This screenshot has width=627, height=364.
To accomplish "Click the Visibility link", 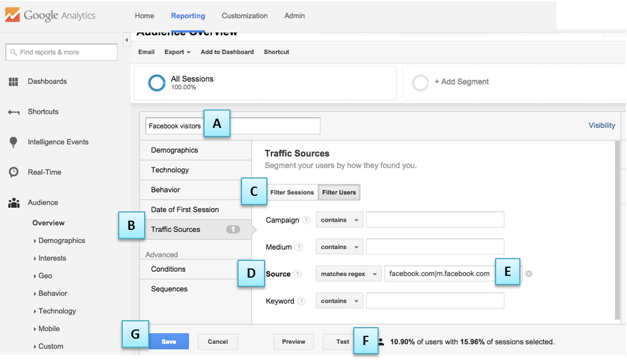I will click(602, 126).
